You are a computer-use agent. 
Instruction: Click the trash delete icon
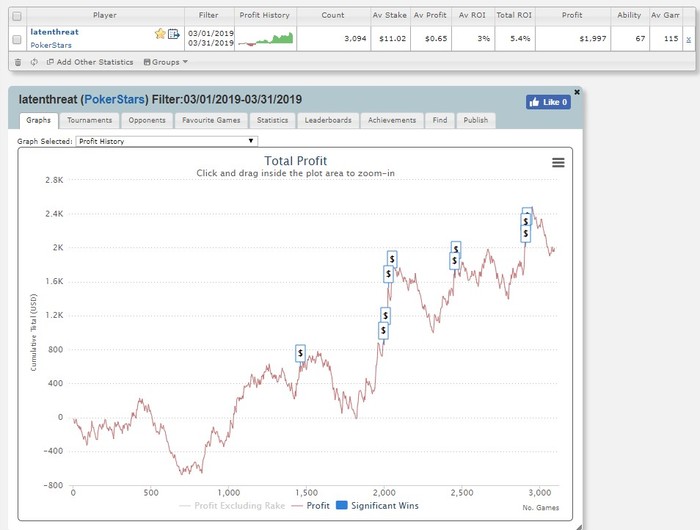click(18, 62)
